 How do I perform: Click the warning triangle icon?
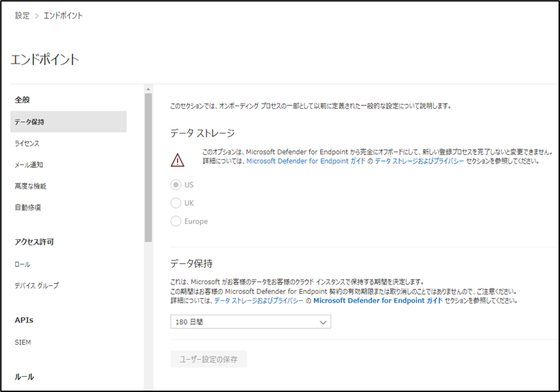point(178,160)
